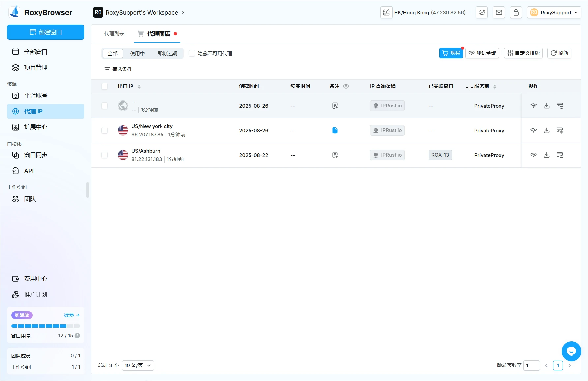Select the US/Ashburn row checkbox
This screenshot has height=381, width=588.
[x=104, y=155]
